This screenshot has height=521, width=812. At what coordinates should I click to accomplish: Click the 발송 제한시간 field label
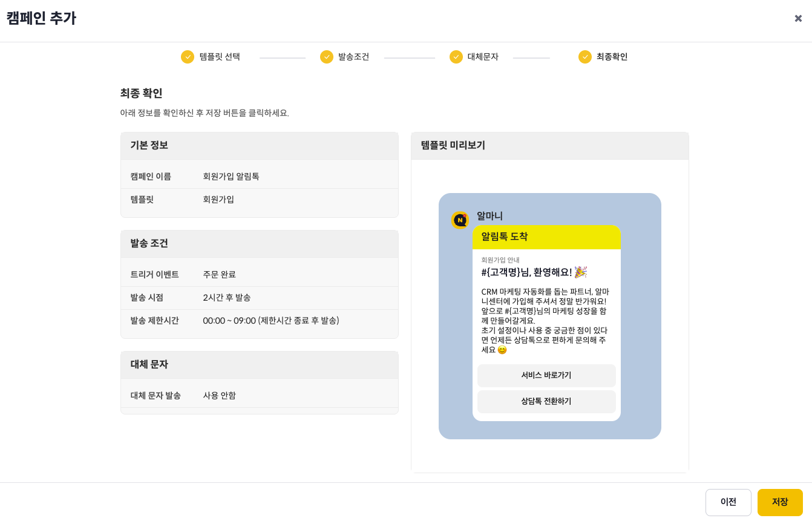pyautogui.click(x=154, y=321)
